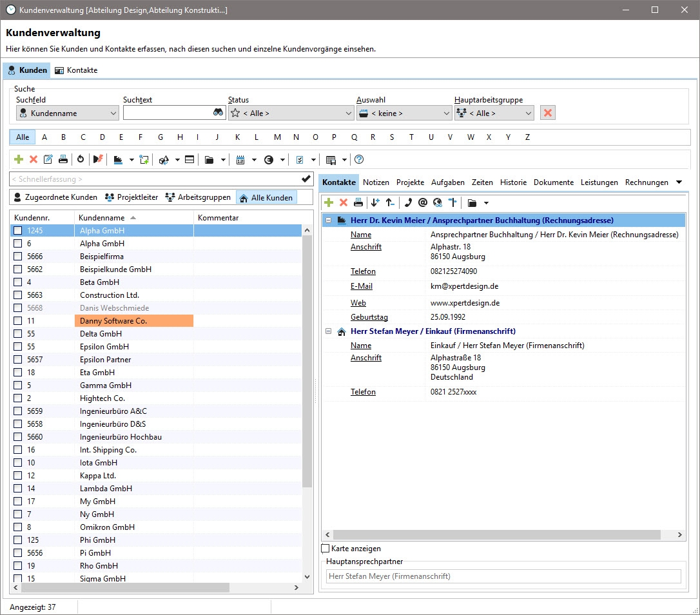Click the @ email icon in the contacts toolbar

coord(423,202)
